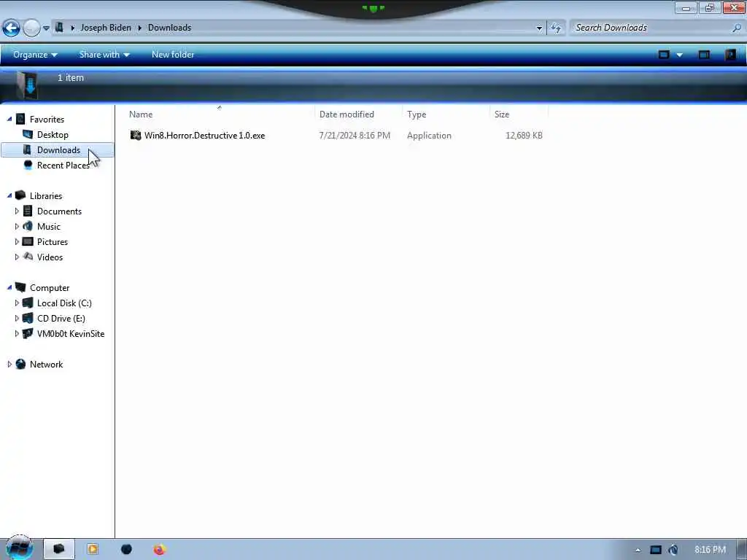Image resolution: width=747 pixels, height=560 pixels.
Task: Open the Start menu orb
Action: 19,548
